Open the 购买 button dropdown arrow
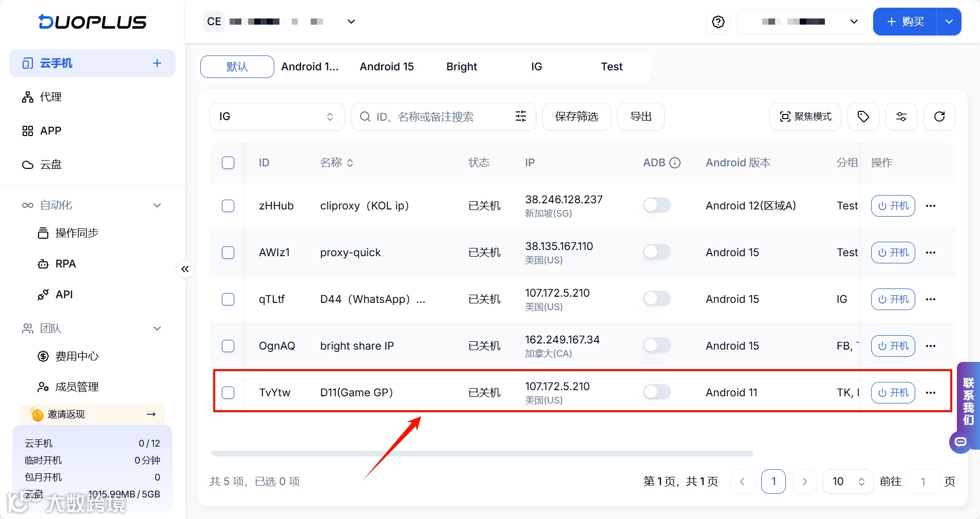This screenshot has width=980, height=519. click(949, 22)
